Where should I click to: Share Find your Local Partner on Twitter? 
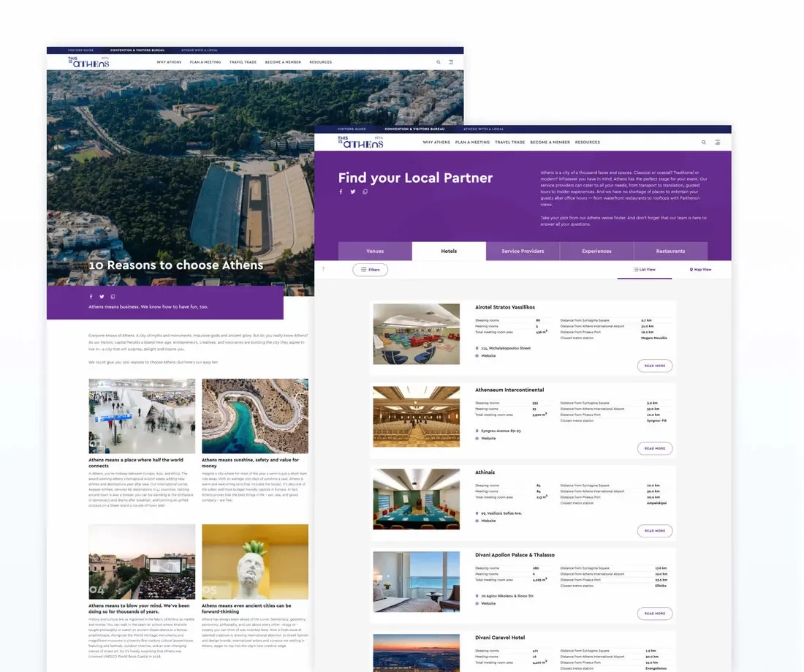tap(353, 192)
